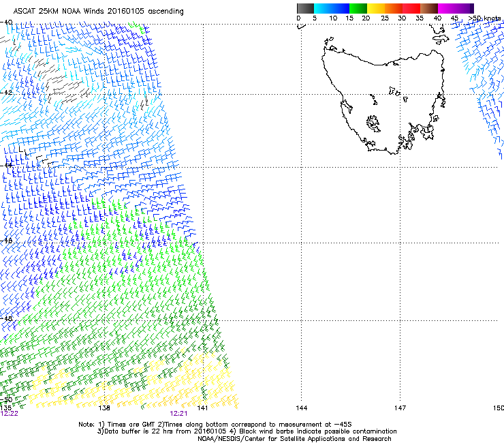Click the latitude label -40

coord(6,22)
